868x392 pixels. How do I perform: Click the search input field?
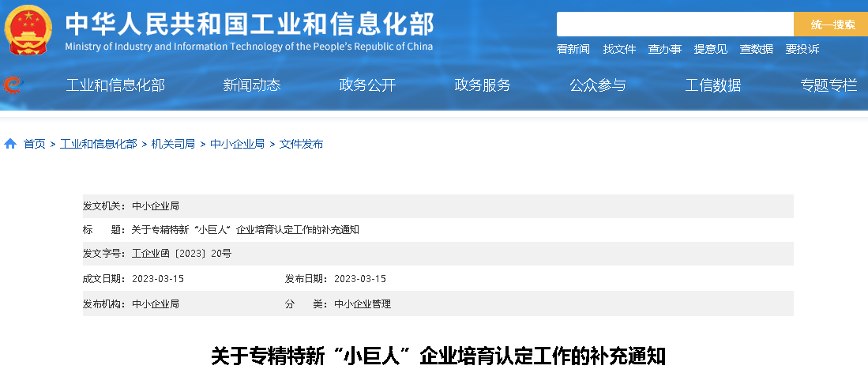674,24
